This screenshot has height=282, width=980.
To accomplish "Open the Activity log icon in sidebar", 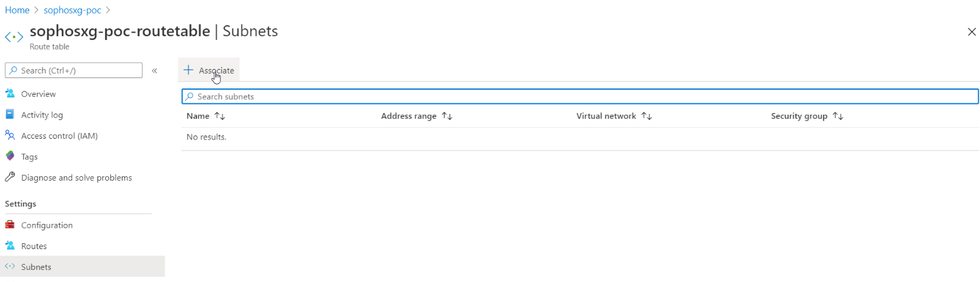I will [10, 115].
